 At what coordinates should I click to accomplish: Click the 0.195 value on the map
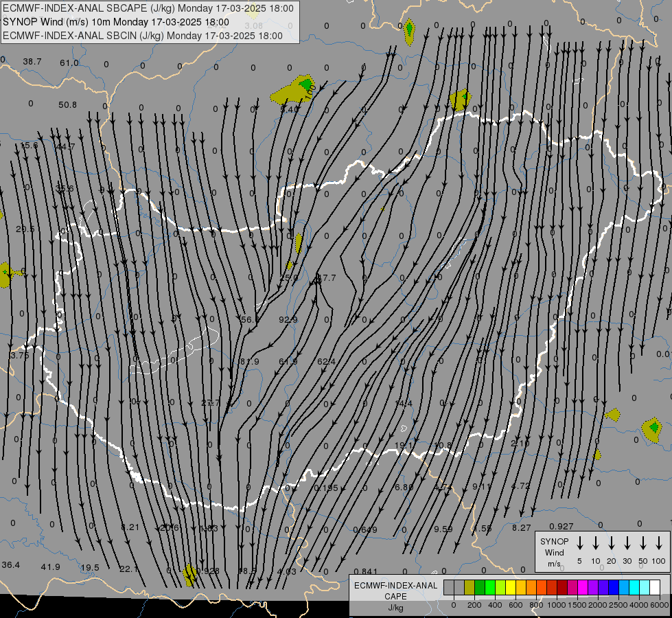click(x=326, y=488)
